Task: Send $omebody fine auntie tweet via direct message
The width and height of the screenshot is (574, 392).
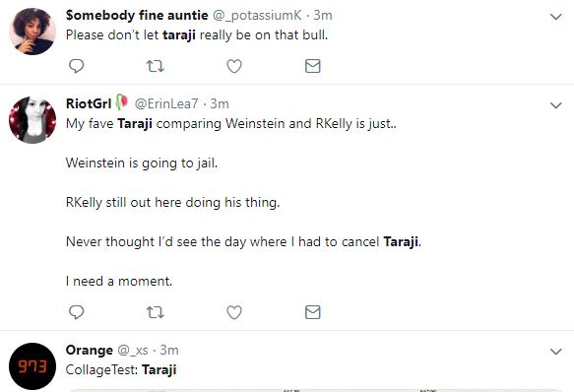Action: tap(313, 66)
